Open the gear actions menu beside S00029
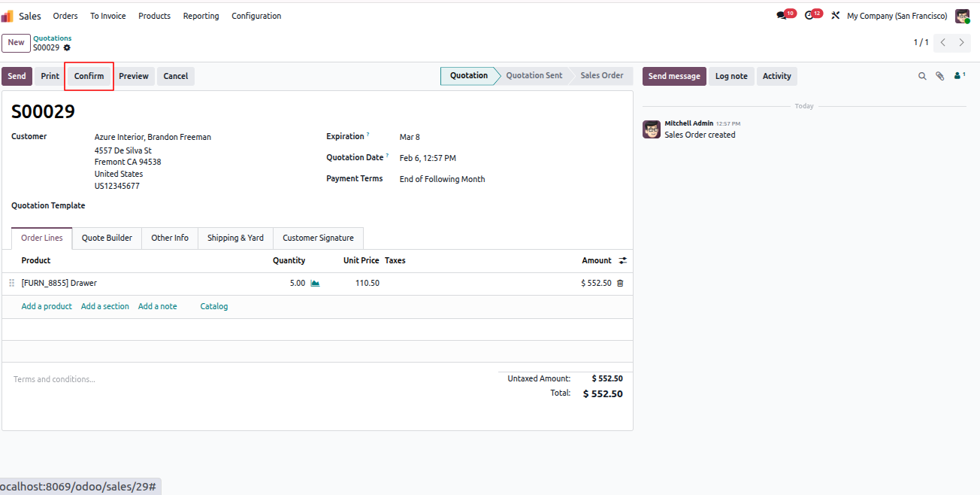 pos(67,47)
